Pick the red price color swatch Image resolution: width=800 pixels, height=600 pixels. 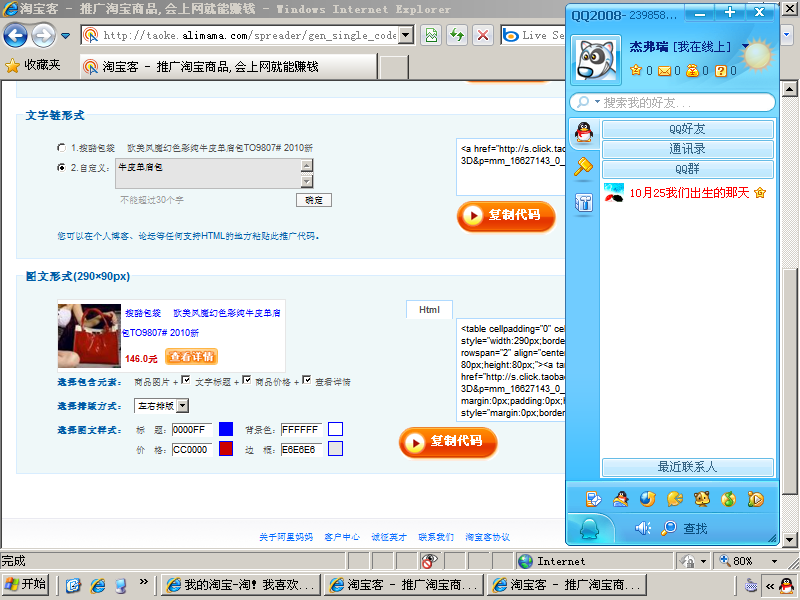click(226, 449)
